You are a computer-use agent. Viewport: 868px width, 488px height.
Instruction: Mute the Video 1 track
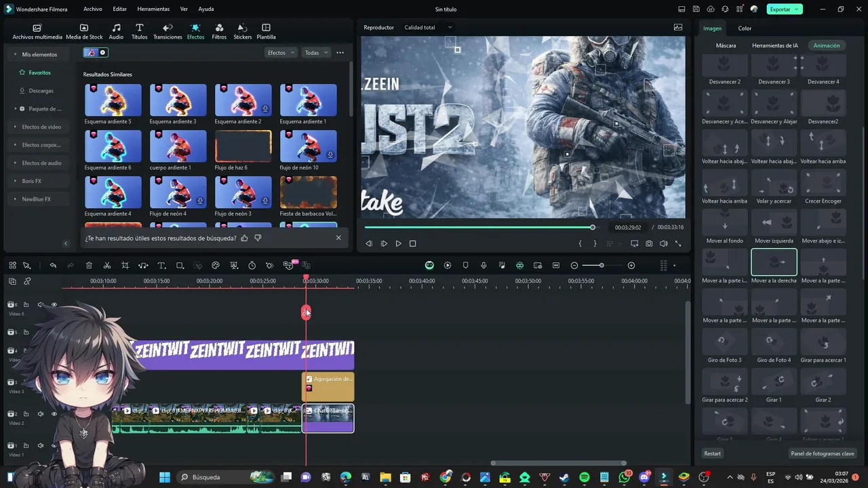(40, 445)
